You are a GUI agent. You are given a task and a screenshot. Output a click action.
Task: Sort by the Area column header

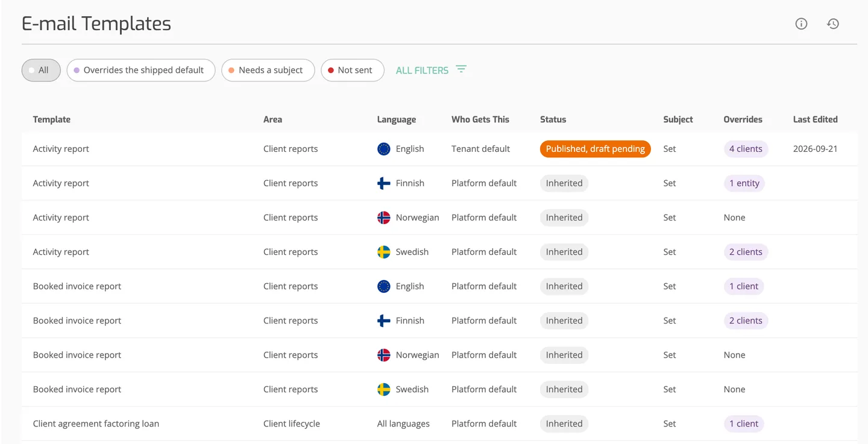click(x=272, y=119)
